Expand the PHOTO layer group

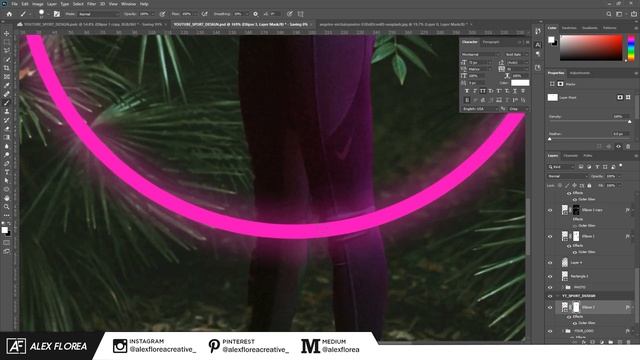[562, 287]
